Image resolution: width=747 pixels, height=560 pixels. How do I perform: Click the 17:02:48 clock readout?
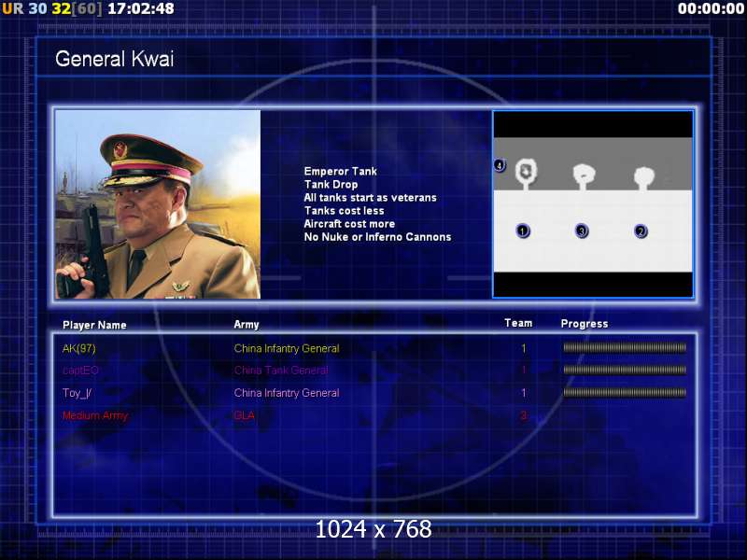[x=141, y=8]
